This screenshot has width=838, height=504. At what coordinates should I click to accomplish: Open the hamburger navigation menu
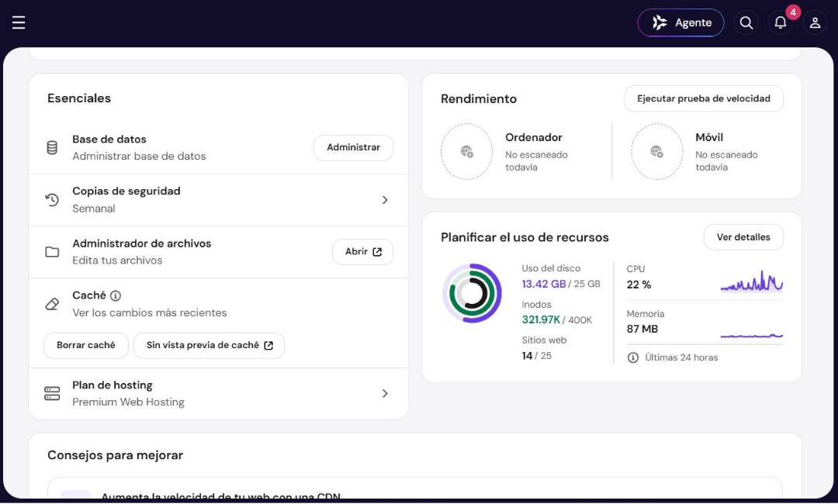pyautogui.click(x=19, y=22)
